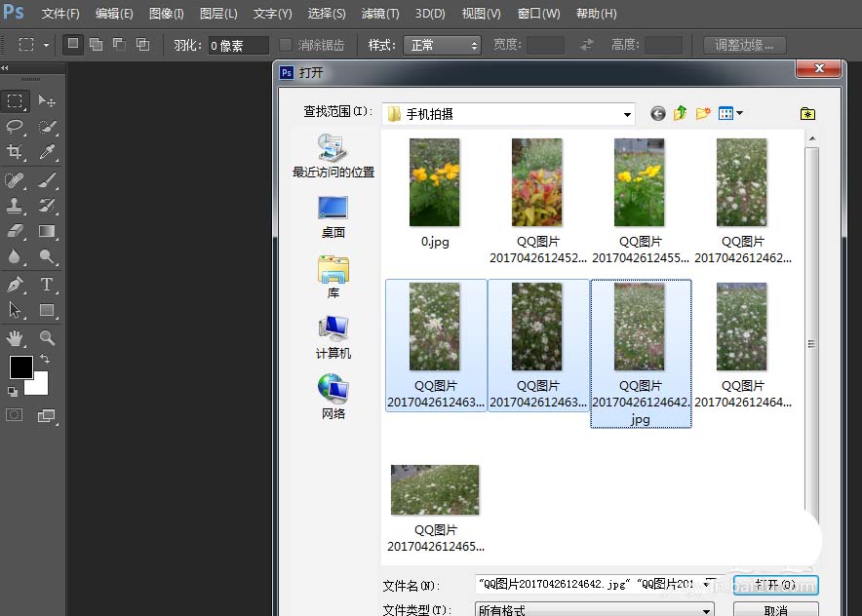Open the 图层(L) menu
Image resolution: width=862 pixels, height=616 pixels.
[x=218, y=14]
